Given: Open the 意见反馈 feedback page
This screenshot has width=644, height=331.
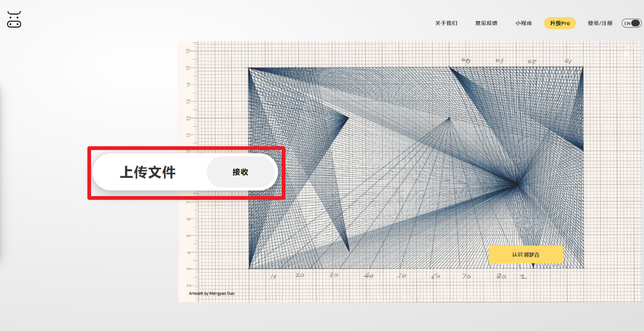Looking at the screenshot, I should pos(486,23).
